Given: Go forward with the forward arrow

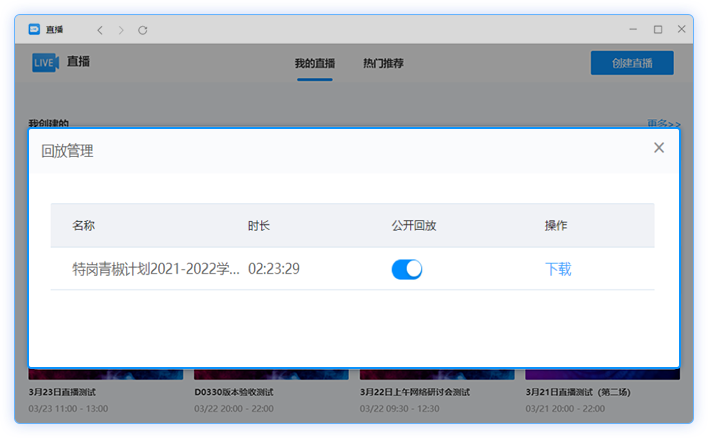Looking at the screenshot, I should pos(121,30).
